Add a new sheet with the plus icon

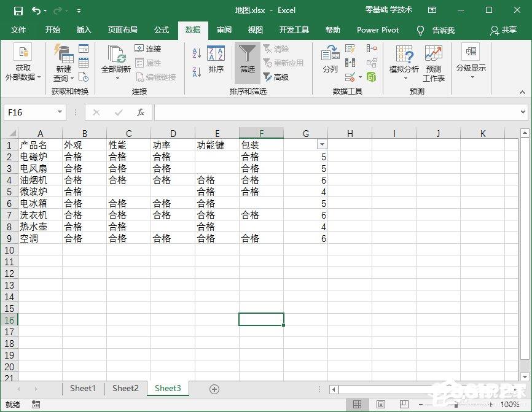pos(214,389)
